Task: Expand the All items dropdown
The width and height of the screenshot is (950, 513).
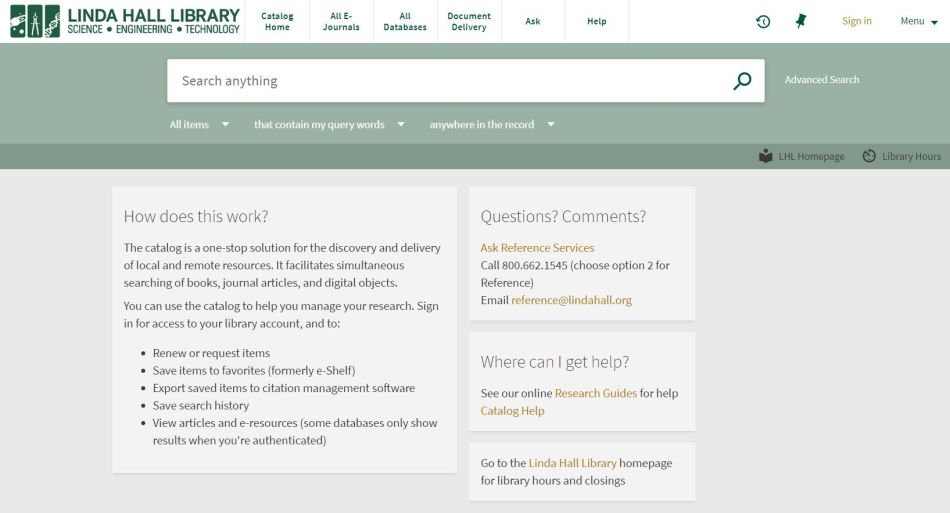Action: coord(199,124)
